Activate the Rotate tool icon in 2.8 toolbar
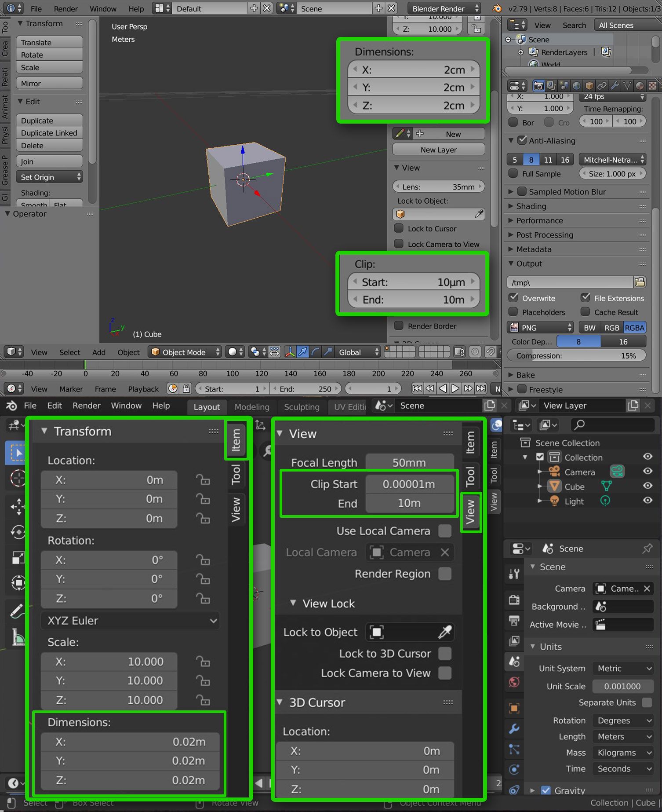Viewport: 662px width, 812px height. (x=18, y=532)
